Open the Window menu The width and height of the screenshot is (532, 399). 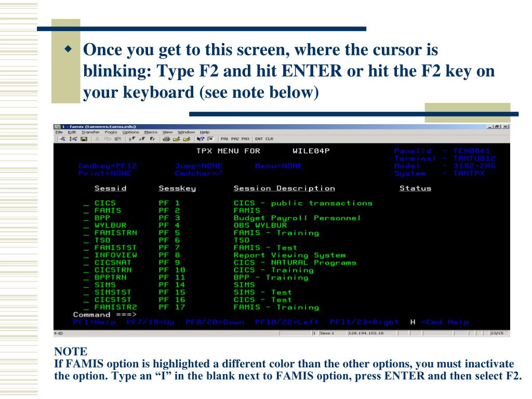tap(187, 132)
